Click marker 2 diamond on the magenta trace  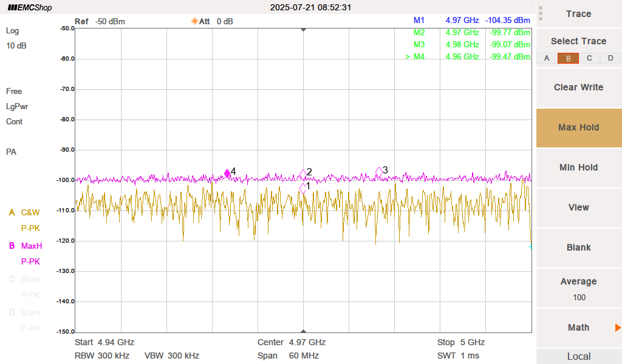[x=303, y=175]
